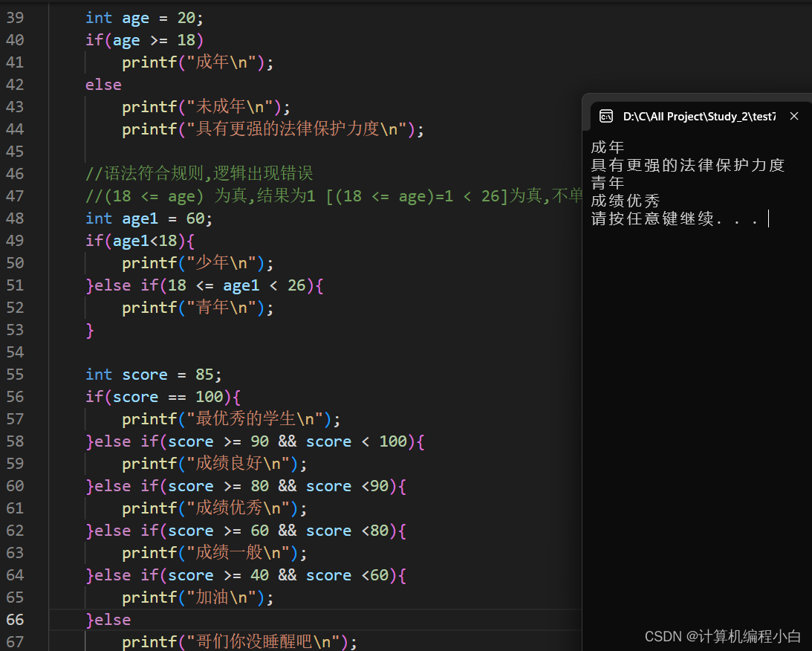Click terminal output line '青年'
Screen dimensions: 812x651
[x=608, y=183]
